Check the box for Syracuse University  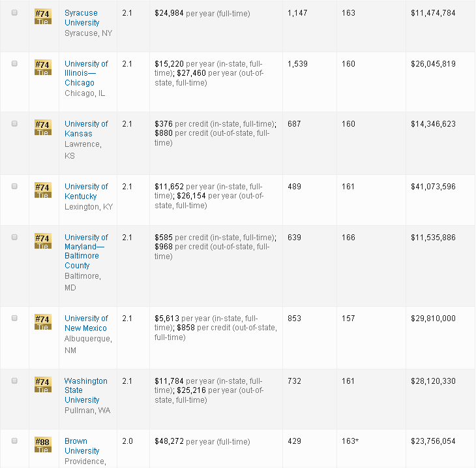click(15, 13)
